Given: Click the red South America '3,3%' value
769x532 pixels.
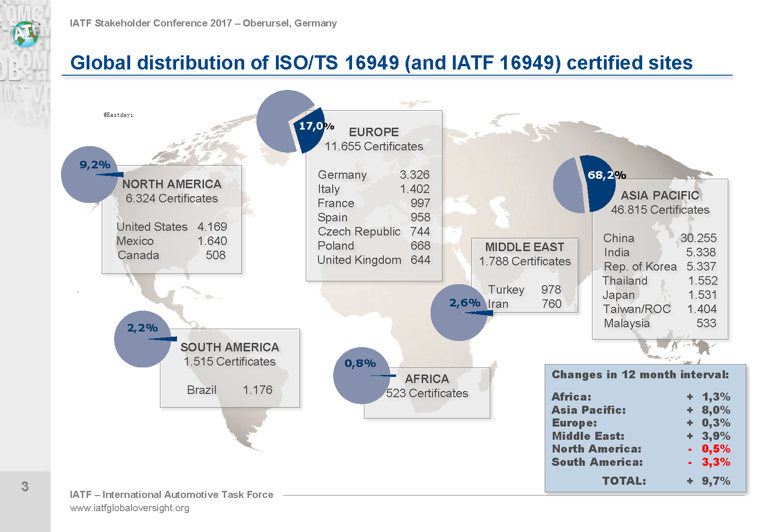Looking at the screenshot, I should (x=716, y=462).
